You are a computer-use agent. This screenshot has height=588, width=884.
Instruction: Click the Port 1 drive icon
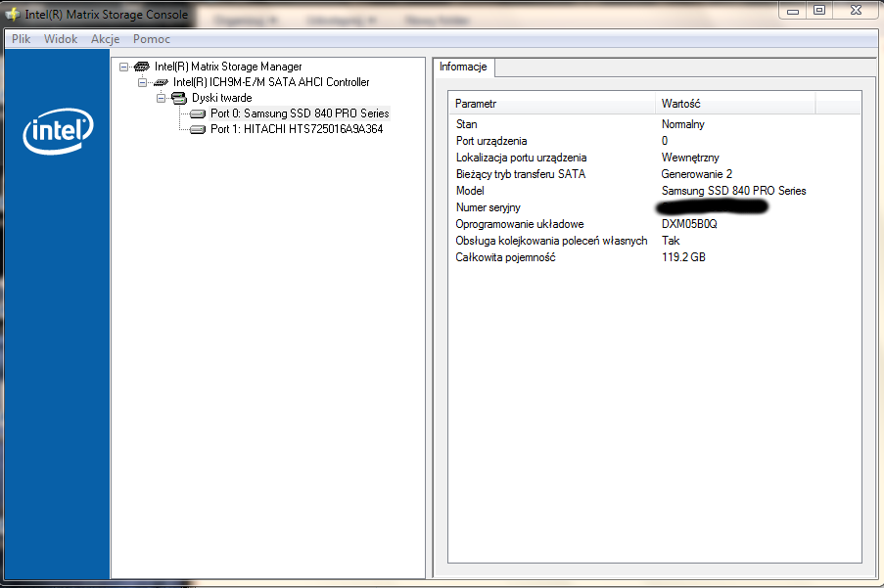coord(198,129)
